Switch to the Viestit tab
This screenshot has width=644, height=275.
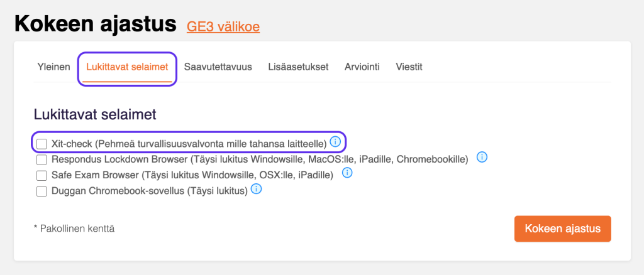coord(409,67)
